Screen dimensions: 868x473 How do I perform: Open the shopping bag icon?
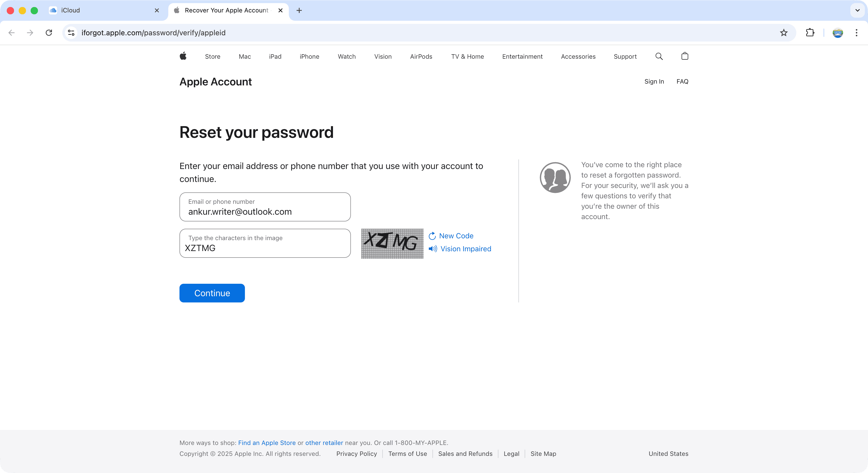click(x=684, y=56)
